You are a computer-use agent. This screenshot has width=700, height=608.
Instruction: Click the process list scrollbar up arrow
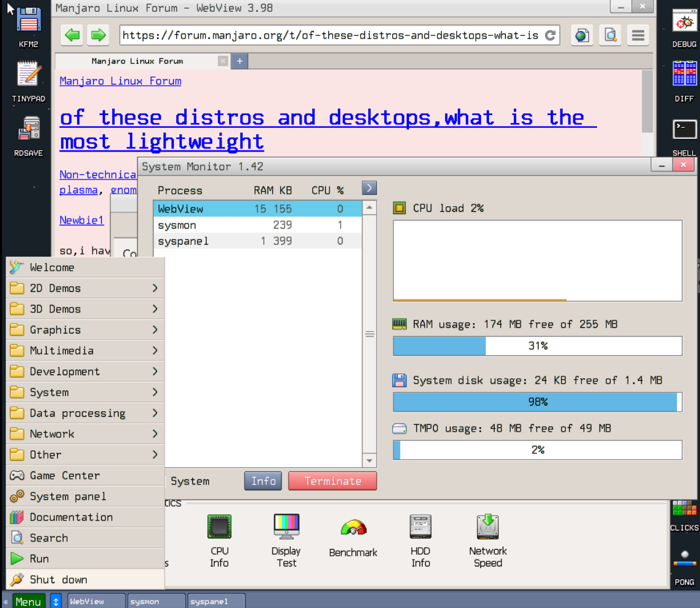[x=370, y=207]
